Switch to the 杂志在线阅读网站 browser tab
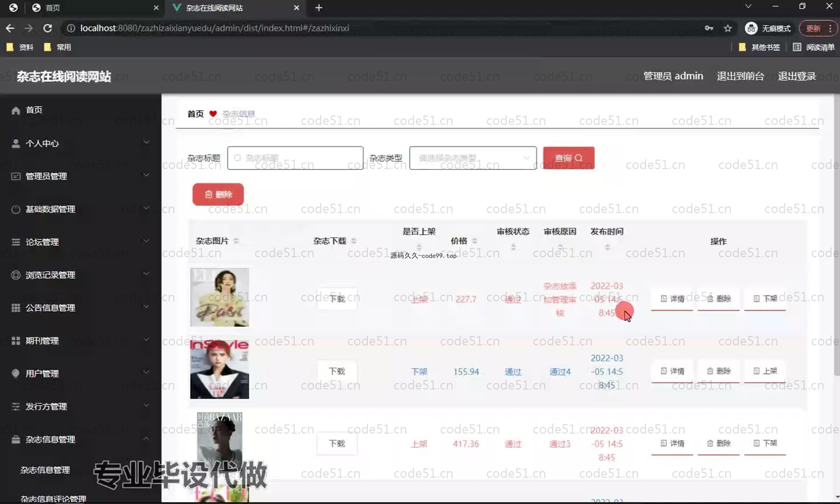This screenshot has height=504, width=840. (x=236, y=8)
